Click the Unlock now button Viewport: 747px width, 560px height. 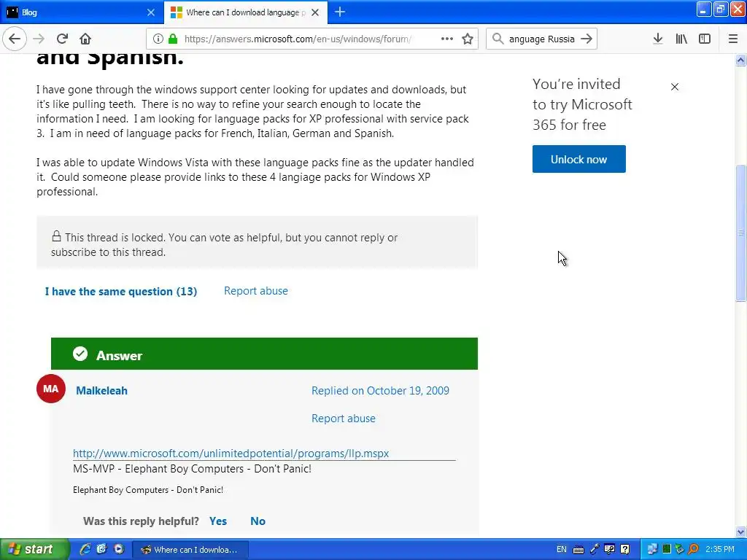tap(578, 159)
